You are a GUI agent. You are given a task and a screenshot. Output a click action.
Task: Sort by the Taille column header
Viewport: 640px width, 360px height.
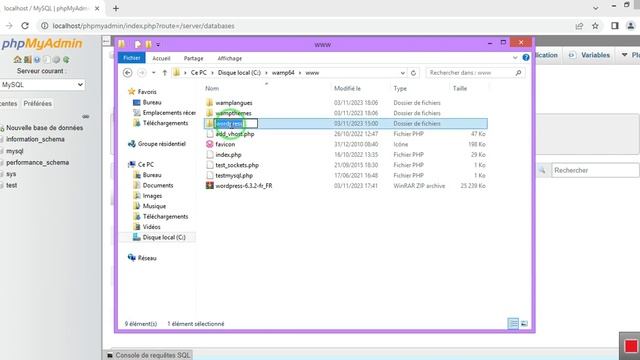460,89
